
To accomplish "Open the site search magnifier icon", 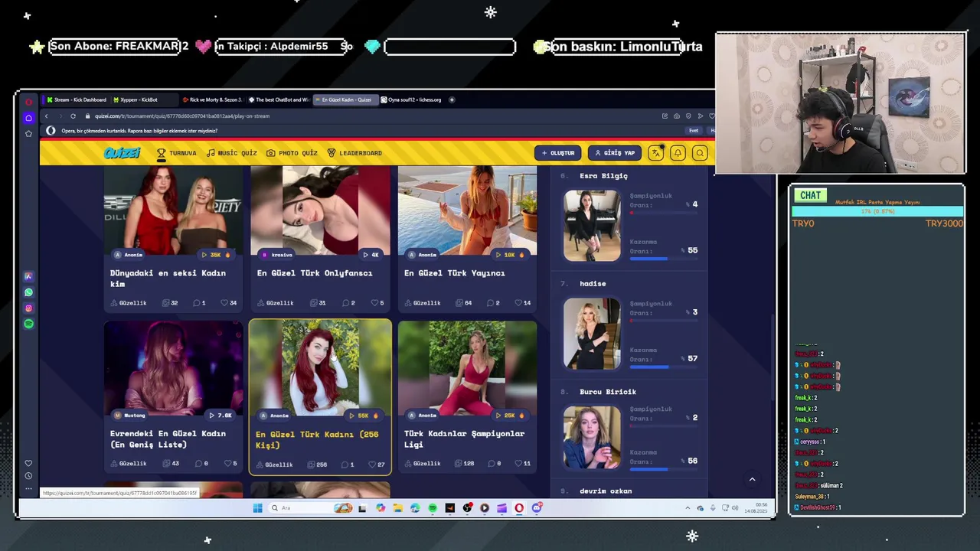I will click(700, 153).
